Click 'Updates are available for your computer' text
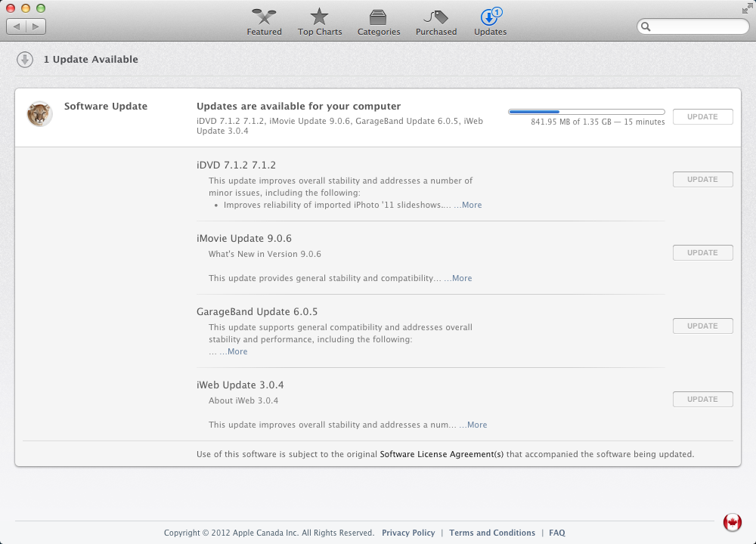The image size is (756, 544). [299, 106]
